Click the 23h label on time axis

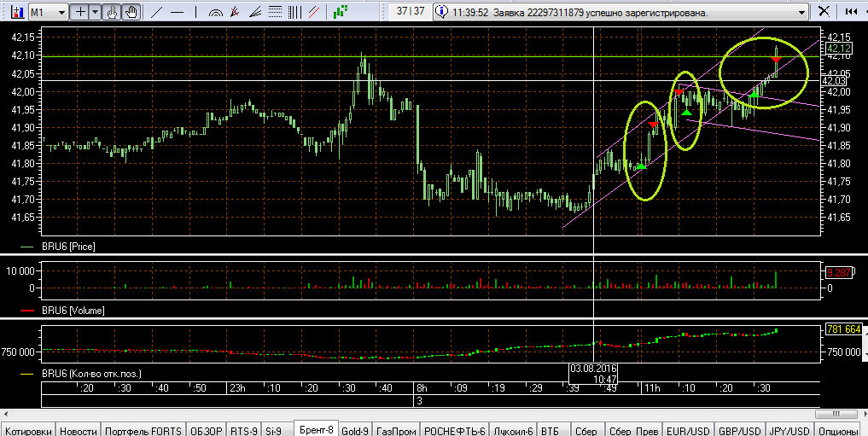click(x=237, y=388)
